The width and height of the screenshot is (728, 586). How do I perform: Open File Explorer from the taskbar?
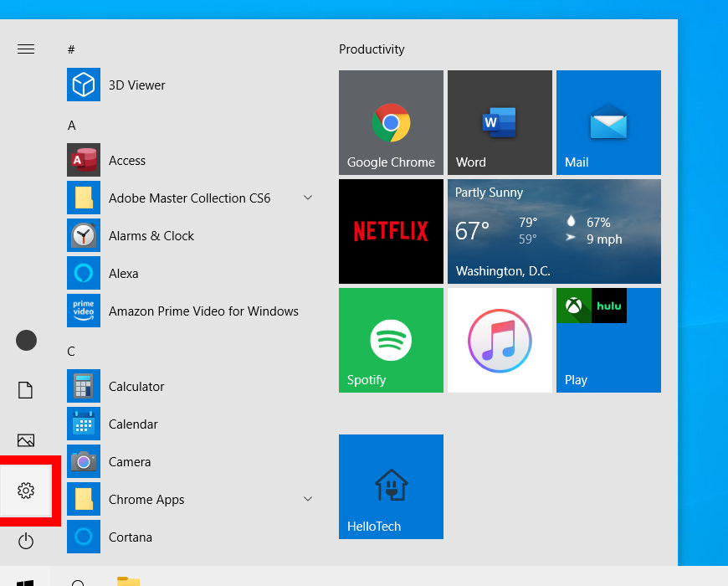click(x=129, y=581)
